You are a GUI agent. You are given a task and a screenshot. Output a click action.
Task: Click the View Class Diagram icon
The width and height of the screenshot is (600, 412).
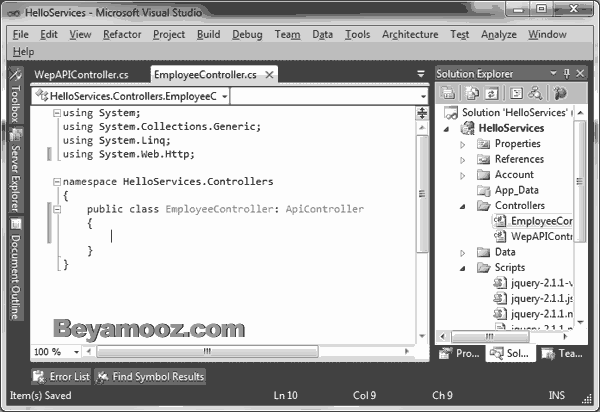[x=535, y=93]
